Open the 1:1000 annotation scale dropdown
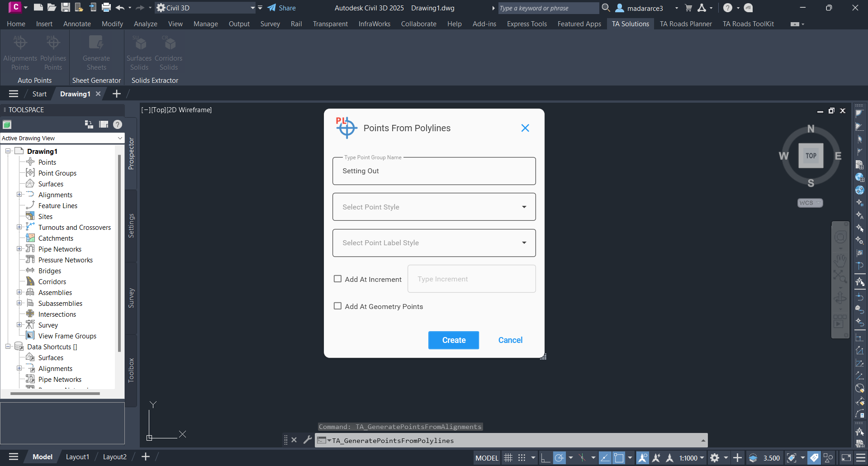This screenshot has height=466, width=868. click(692, 458)
